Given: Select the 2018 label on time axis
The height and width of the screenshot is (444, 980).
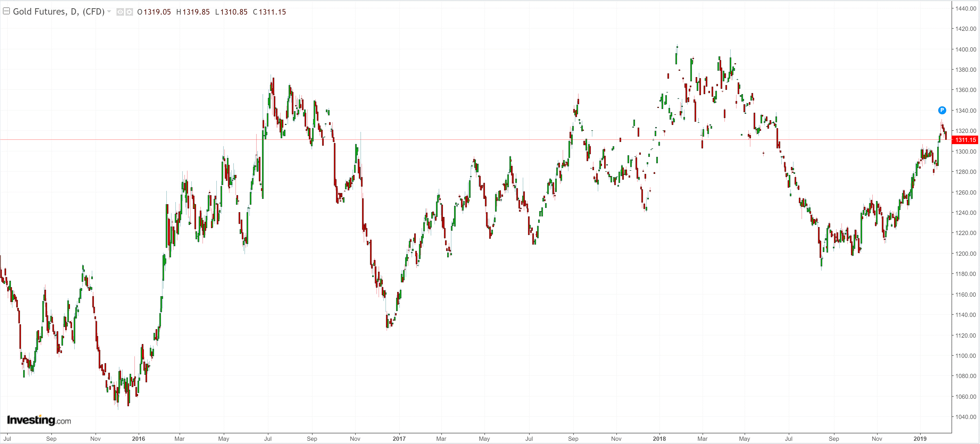Looking at the screenshot, I should 659,439.
